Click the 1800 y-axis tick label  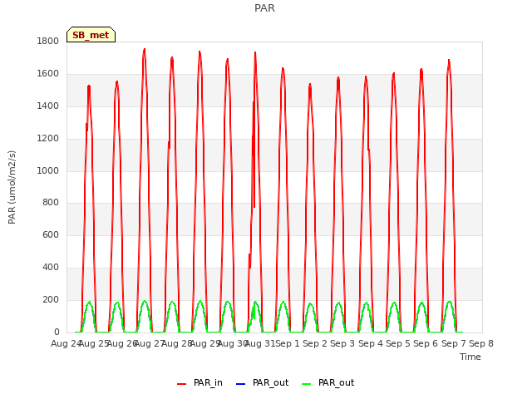48,42
